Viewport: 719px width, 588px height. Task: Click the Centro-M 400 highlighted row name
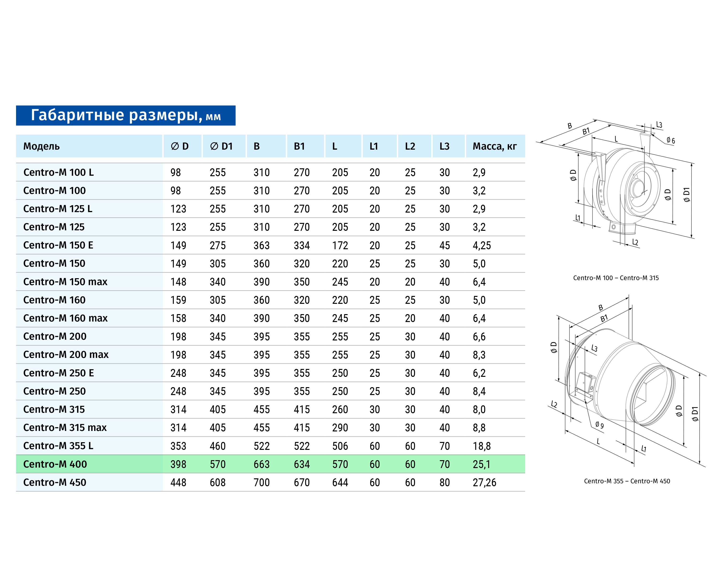[55, 464]
